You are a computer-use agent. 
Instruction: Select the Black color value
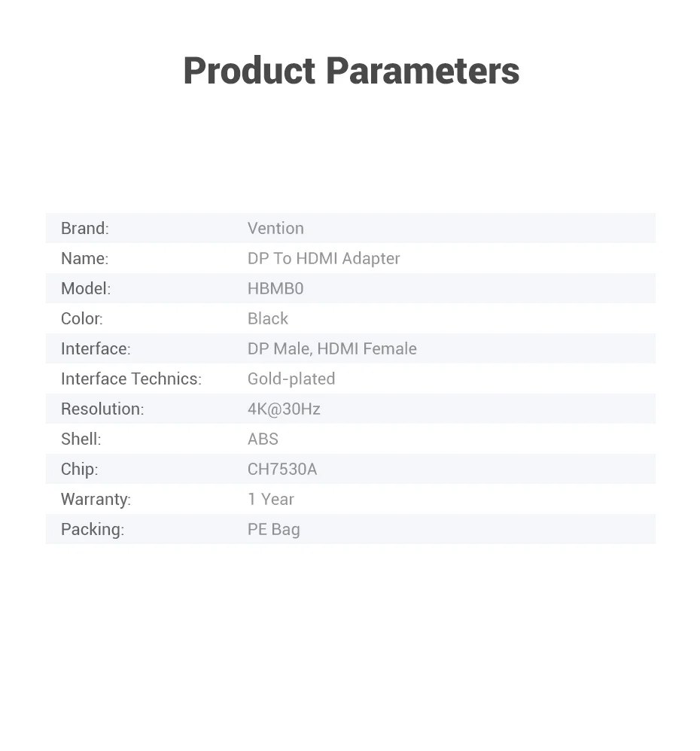point(268,318)
